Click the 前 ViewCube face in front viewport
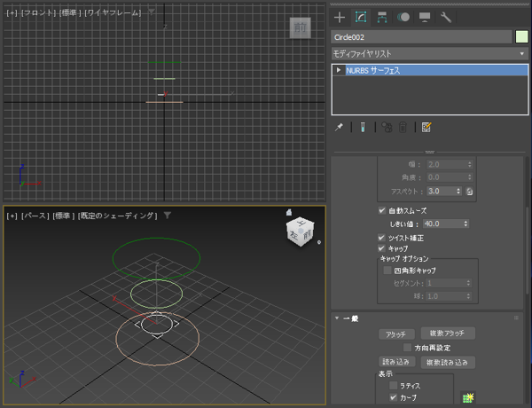 (301, 27)
